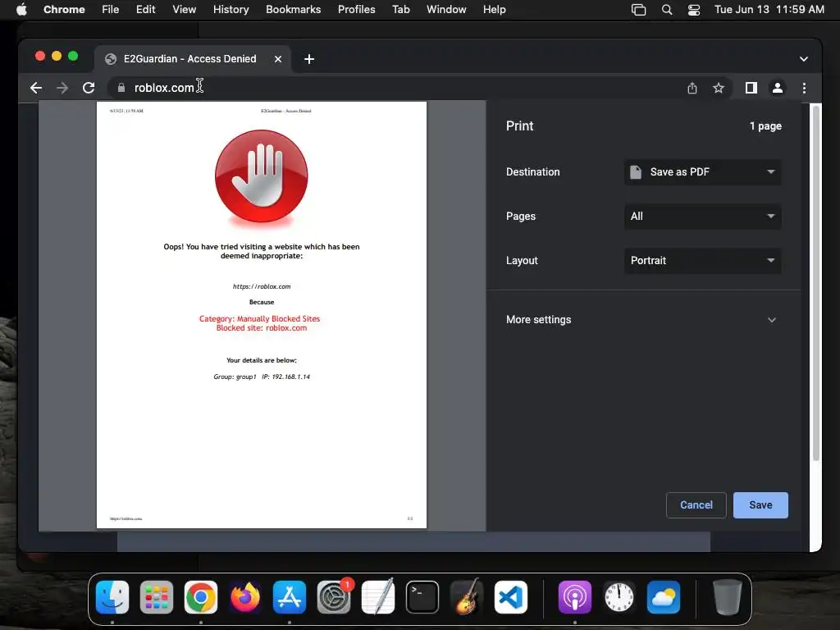This screenshot has height=630, width=840.
Task: Open the Apple menu
Action: [x=21, y=10]
